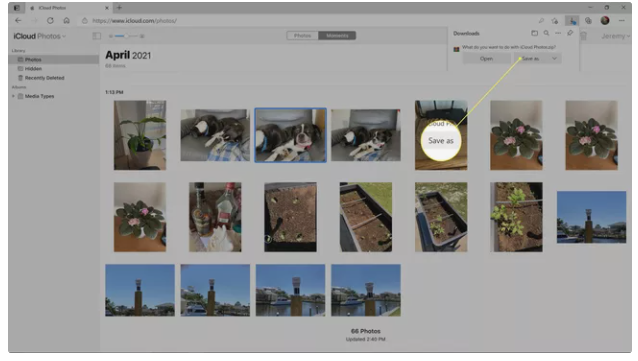Open the Media Types album folder
The image size is (638, 361).
click(39, 96)
